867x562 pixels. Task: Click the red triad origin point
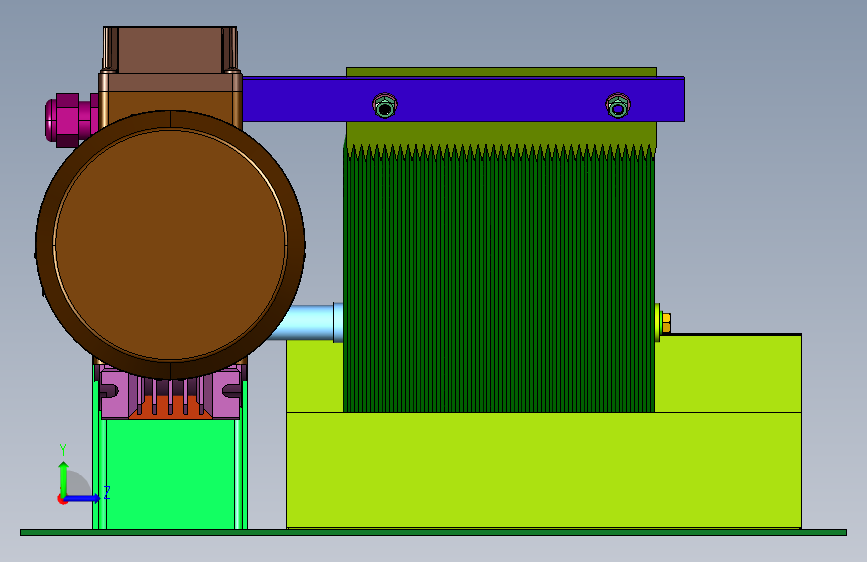[62, 499]
